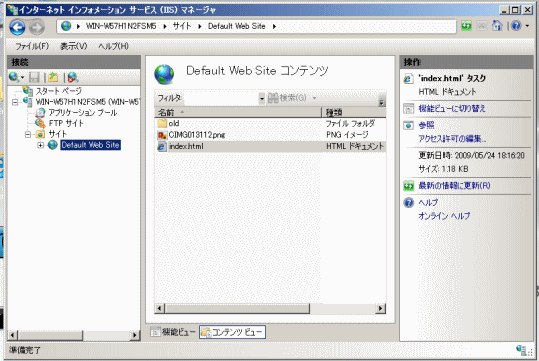
Task: Click the status bar network icon
Action: coord(522,350)
